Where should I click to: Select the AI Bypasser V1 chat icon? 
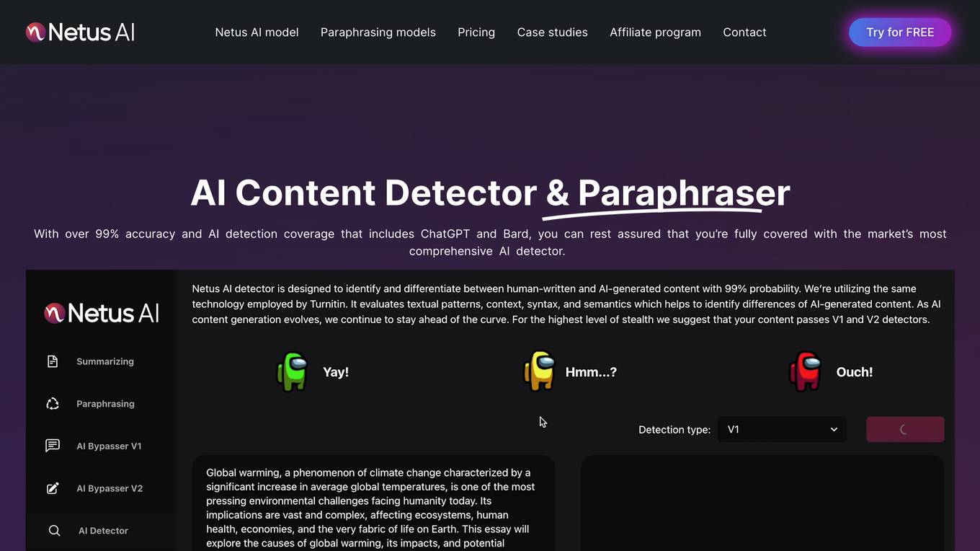pyautogui.click(x=53, y=446)
